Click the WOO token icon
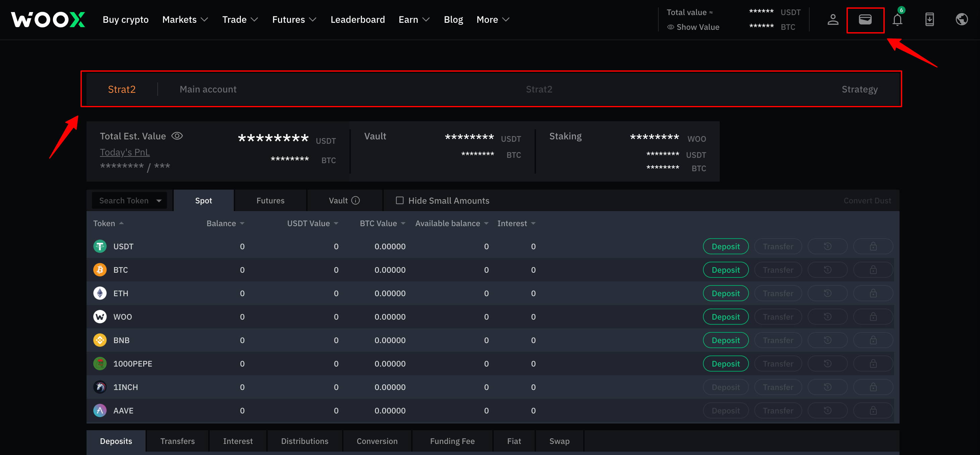This screenshot has height=455, width=980. (100, 317)
